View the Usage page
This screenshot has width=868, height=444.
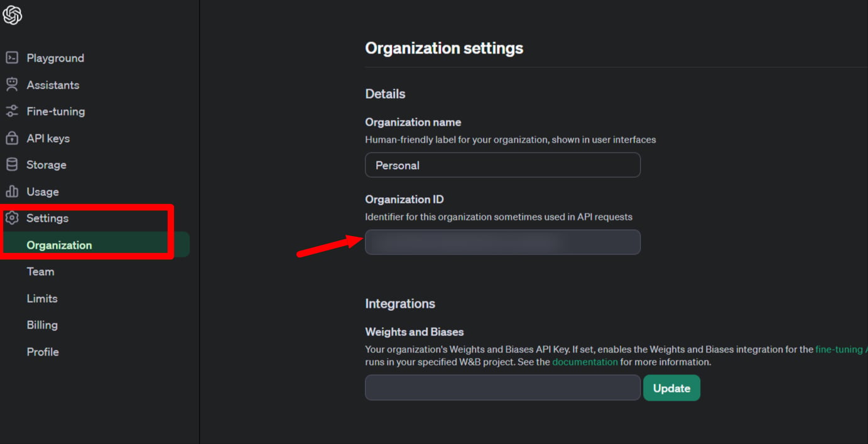pos(43,192)
